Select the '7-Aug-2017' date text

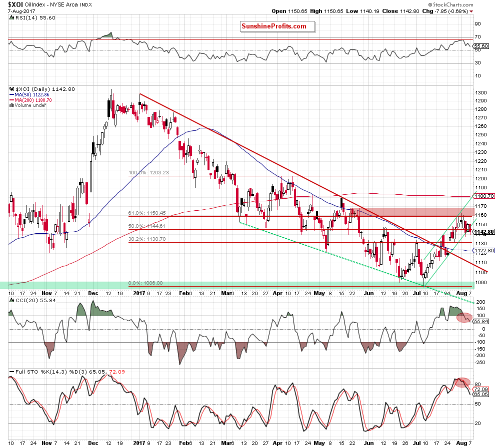point(21,11)
